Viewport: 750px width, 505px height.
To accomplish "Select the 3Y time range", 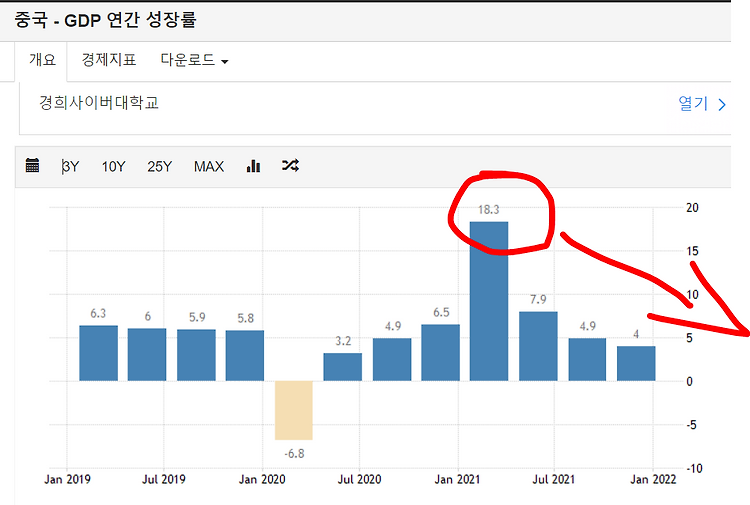I will pyautogui.click(x=70, y=166).
